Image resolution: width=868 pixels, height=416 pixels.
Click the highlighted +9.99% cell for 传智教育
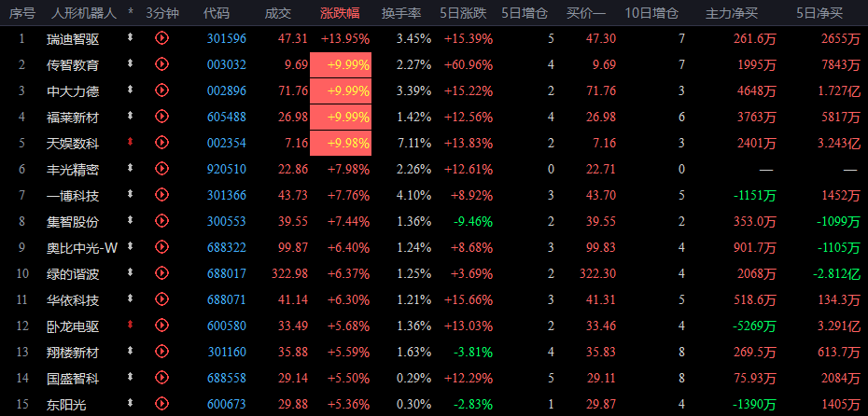tap(341, 64)
